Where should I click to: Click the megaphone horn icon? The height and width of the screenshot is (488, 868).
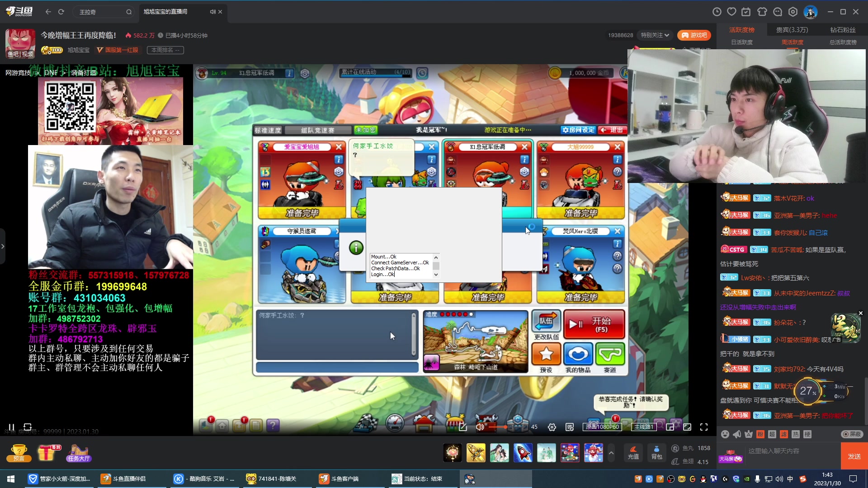pos(737,434)
